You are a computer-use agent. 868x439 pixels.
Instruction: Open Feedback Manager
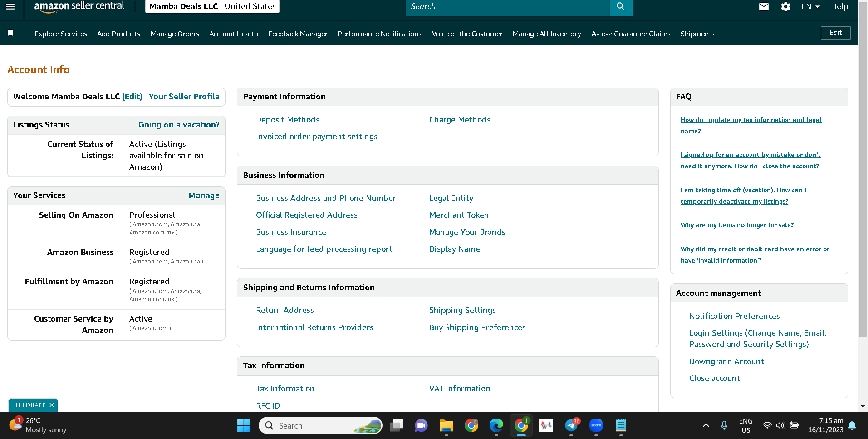(298, 34)
